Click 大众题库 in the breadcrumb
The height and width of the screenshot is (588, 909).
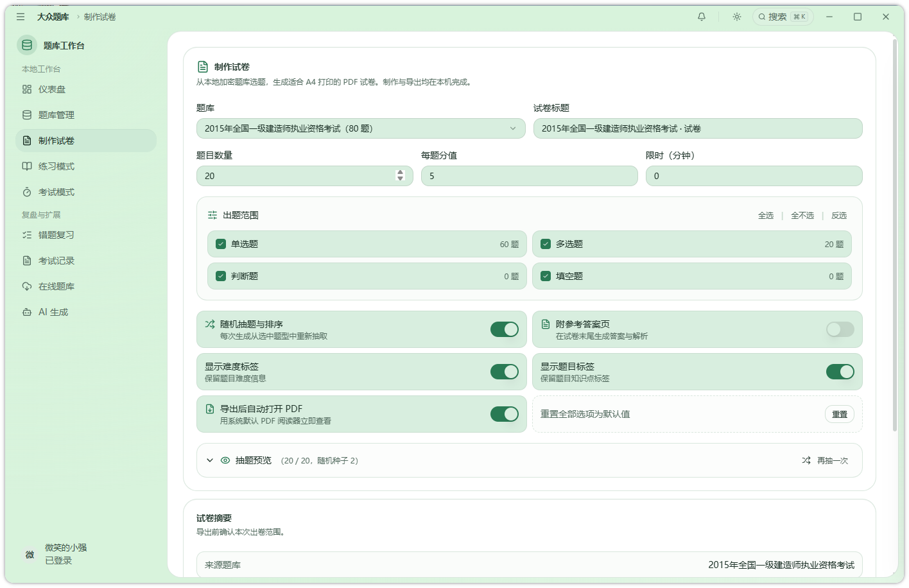tap(53, 17)
